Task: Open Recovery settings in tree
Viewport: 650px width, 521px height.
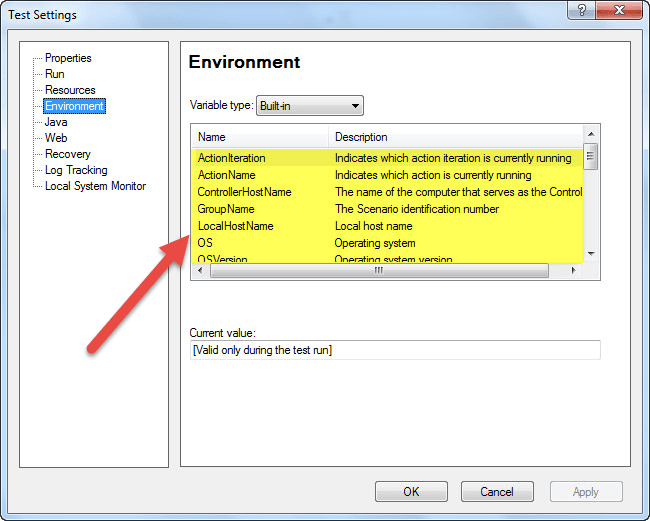Action: 67,154
